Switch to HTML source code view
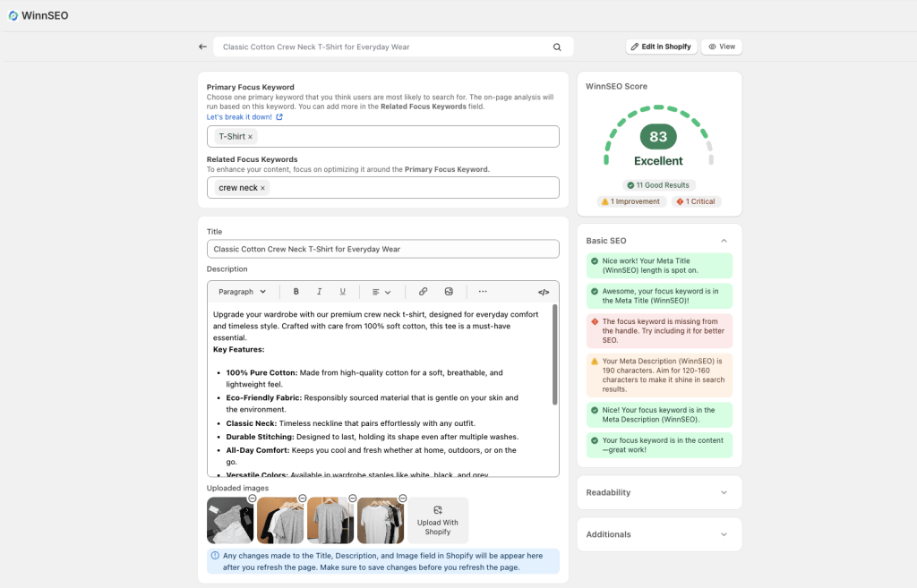The height and width of the screenshot is (588, 917). (x=544, y=293)
